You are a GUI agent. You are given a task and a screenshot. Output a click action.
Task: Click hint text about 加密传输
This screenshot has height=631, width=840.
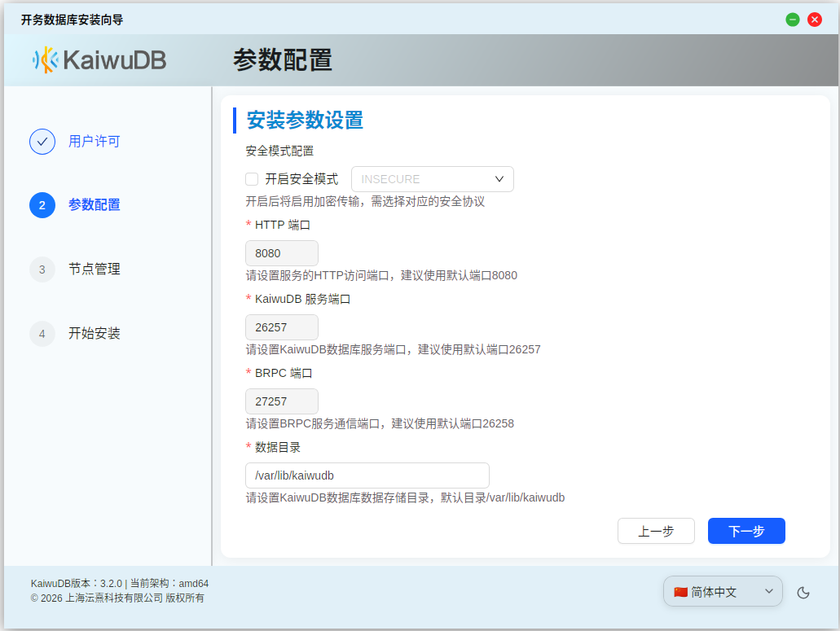(x=365, y=202)
